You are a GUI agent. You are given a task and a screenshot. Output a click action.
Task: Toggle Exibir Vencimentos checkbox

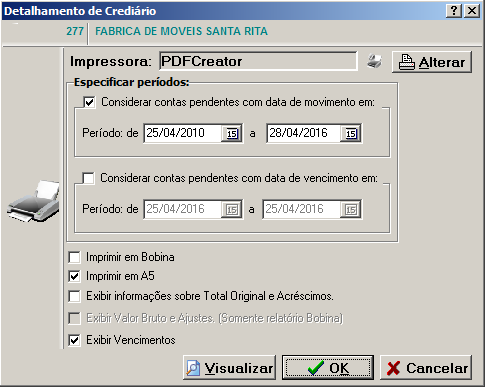74,340
